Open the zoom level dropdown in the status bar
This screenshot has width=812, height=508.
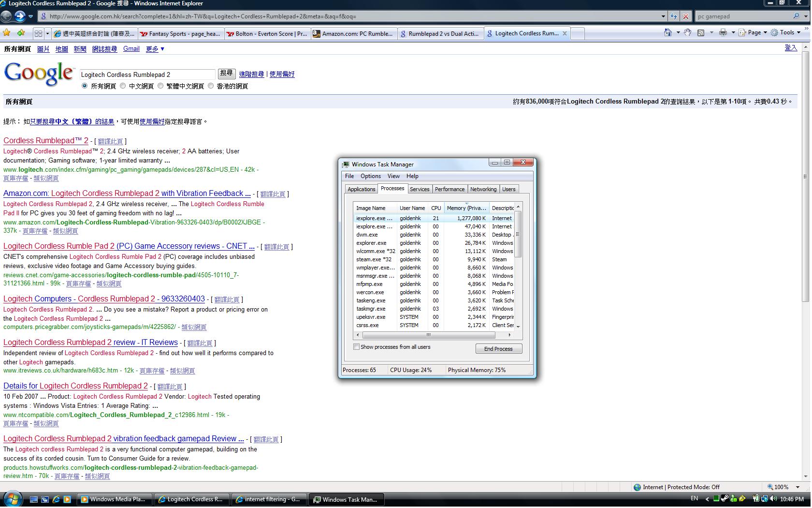coord(798,487)
